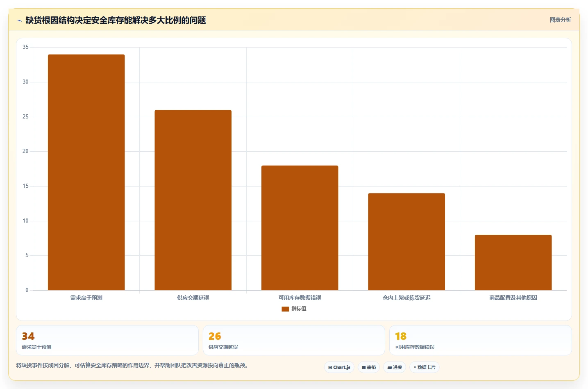Open the 18 可用库存数据错误 data card
This screenshot has width=588, height=389.
pyautogui.click(x=480, y=340)
